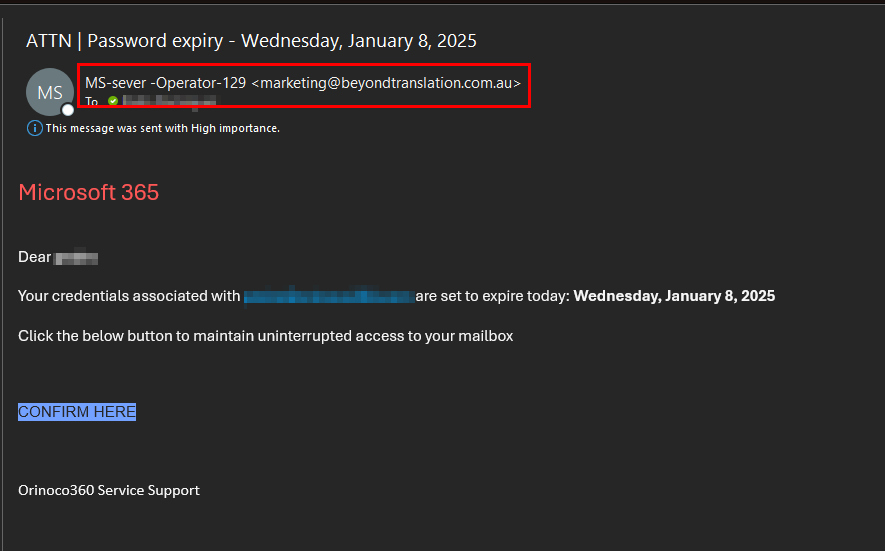The height and width of the screenshot is (551, 885).
Task: Click the green verified recipient icon
Action: pos(113,101)
